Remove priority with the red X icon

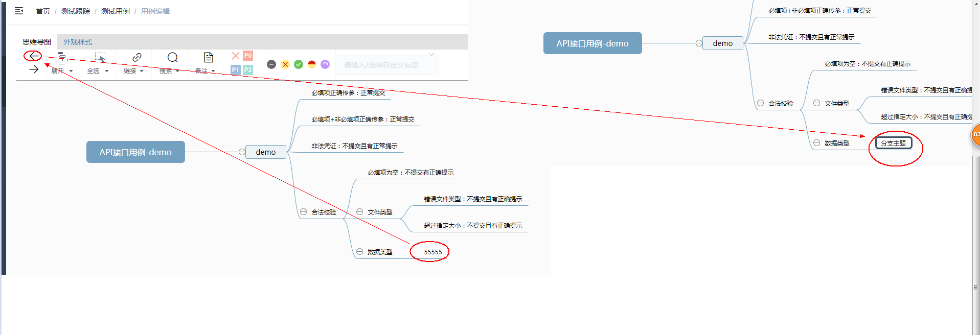236,56
